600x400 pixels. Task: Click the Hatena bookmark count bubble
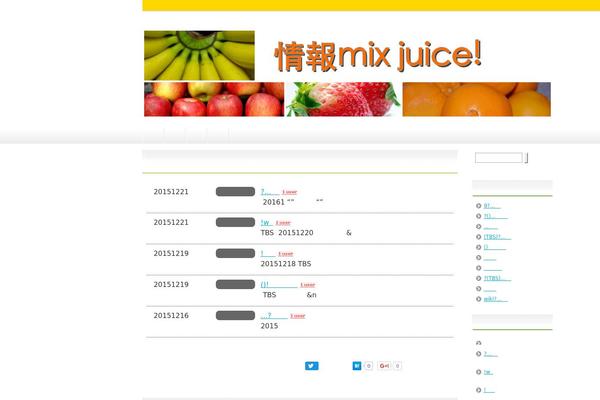coord(368,366)
